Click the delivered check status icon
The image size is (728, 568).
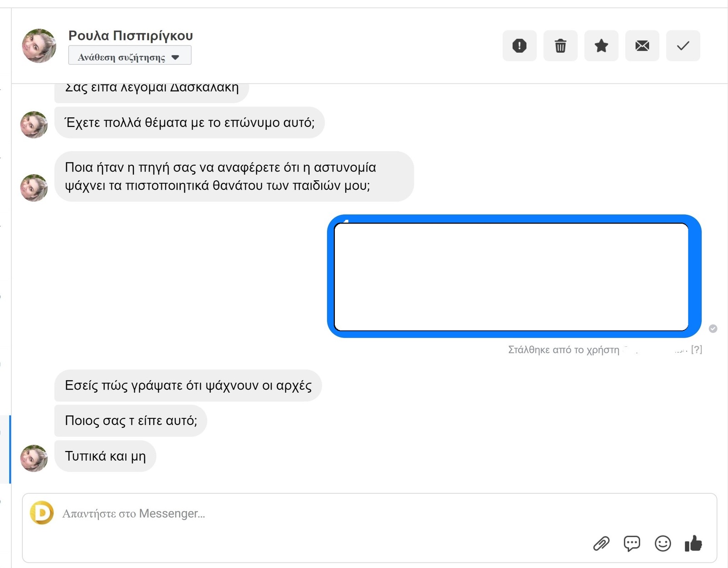[x=713, y=329]
